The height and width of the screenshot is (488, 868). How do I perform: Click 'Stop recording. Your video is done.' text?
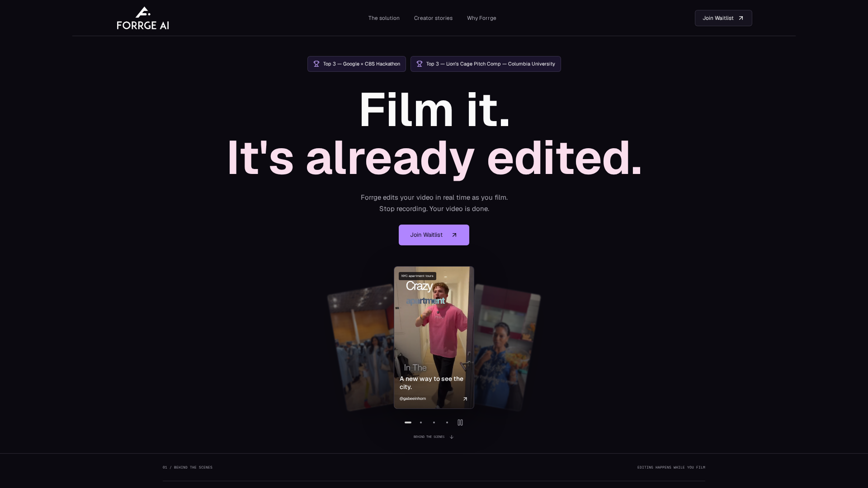pos(434,209)
